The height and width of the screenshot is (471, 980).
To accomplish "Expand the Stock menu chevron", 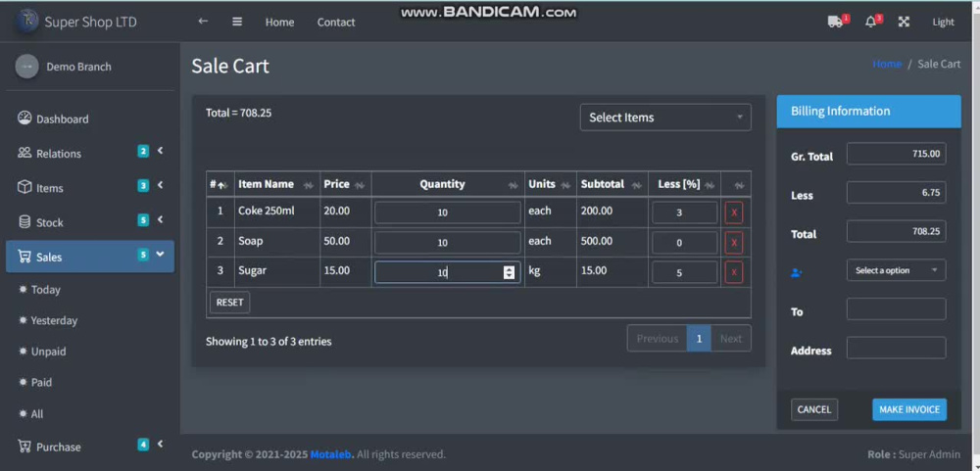I will tap(160, 219).
